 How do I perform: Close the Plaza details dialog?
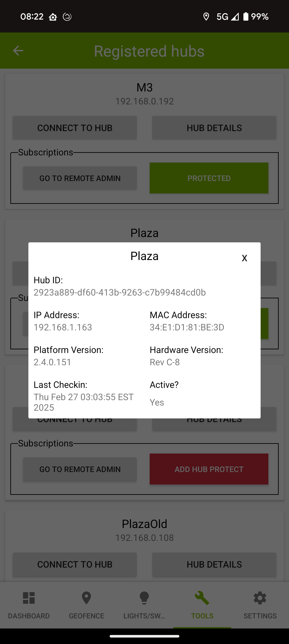(x=244, y=257)
